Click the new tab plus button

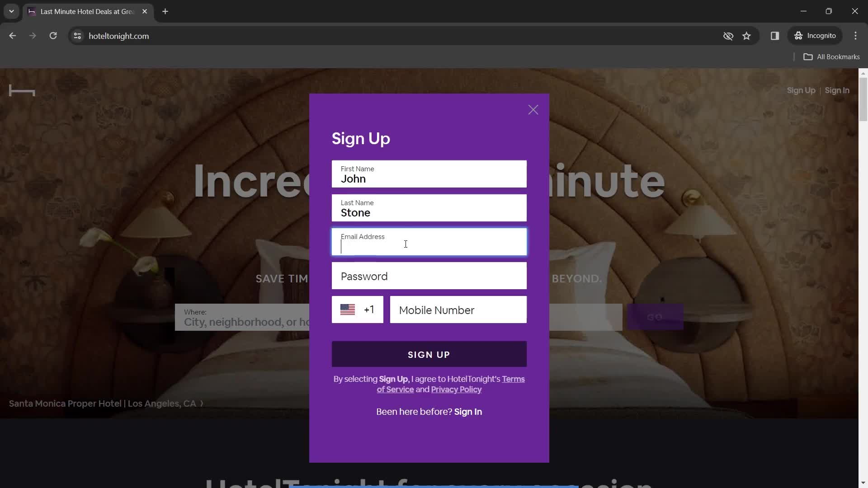coord(165,12)
